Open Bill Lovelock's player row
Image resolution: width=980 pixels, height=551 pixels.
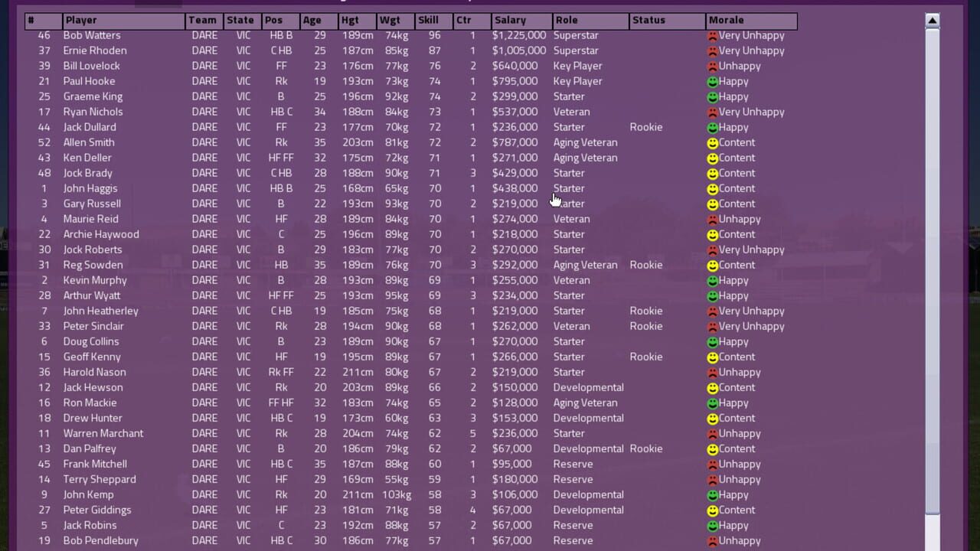pos(410,66)
